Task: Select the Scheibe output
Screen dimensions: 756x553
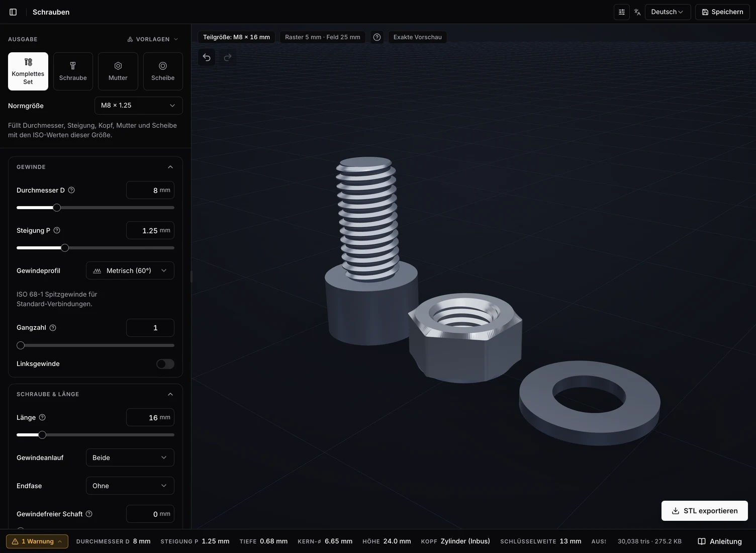Action: point(163,71)
